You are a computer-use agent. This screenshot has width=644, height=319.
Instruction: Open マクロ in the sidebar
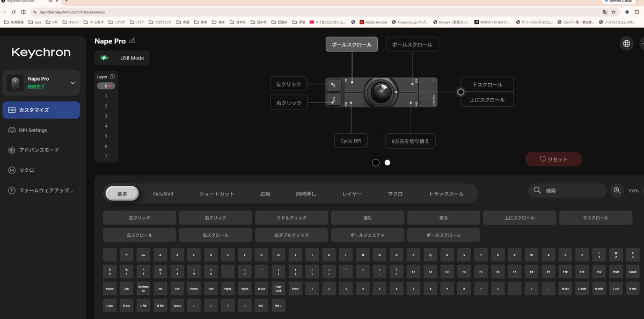41,170
